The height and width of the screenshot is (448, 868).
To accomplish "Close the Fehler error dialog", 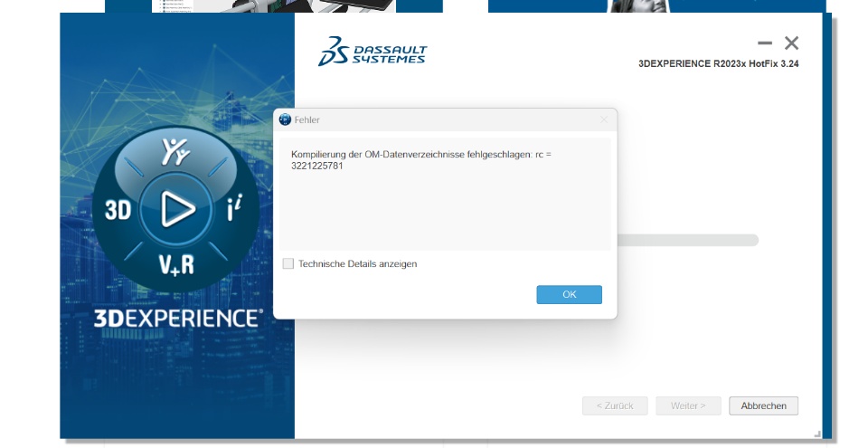I will [x=604, y=119].
